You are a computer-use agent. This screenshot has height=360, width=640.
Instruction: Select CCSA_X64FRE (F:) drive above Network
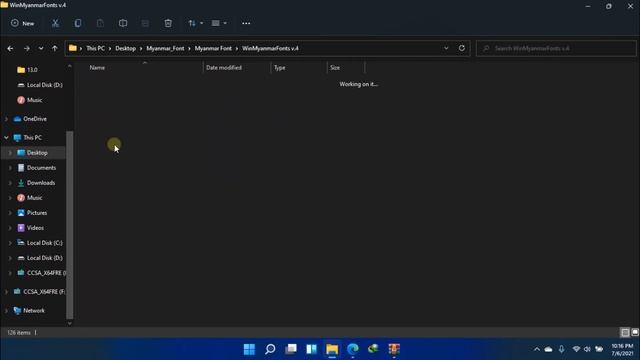[40, 291]
